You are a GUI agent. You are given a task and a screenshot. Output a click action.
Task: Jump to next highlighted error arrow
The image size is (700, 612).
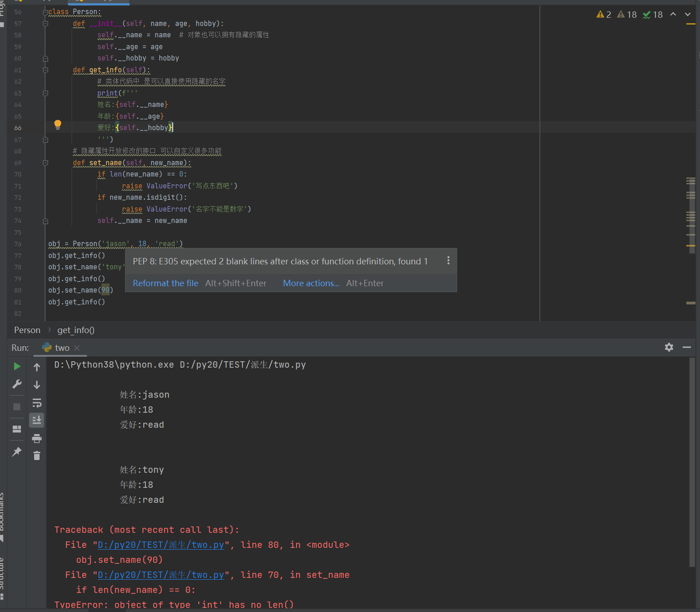688,15
